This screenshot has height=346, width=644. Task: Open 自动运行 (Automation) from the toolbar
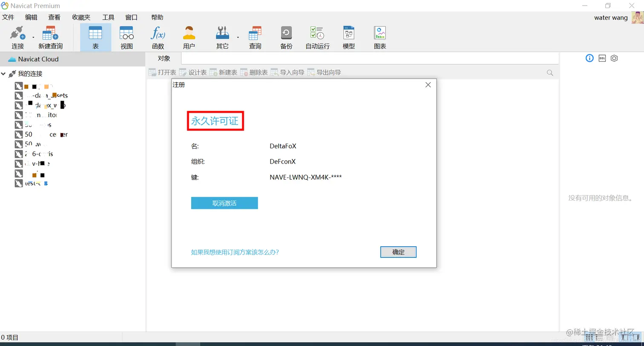point(317,37)
